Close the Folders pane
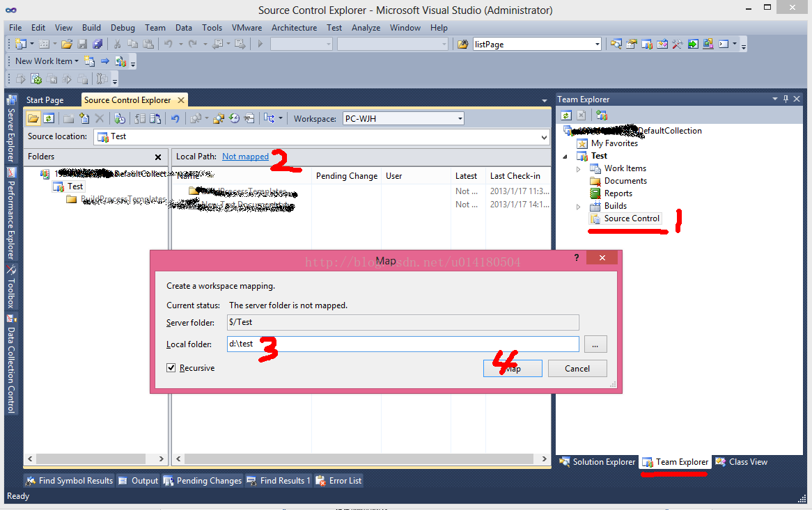 point(158,157)
